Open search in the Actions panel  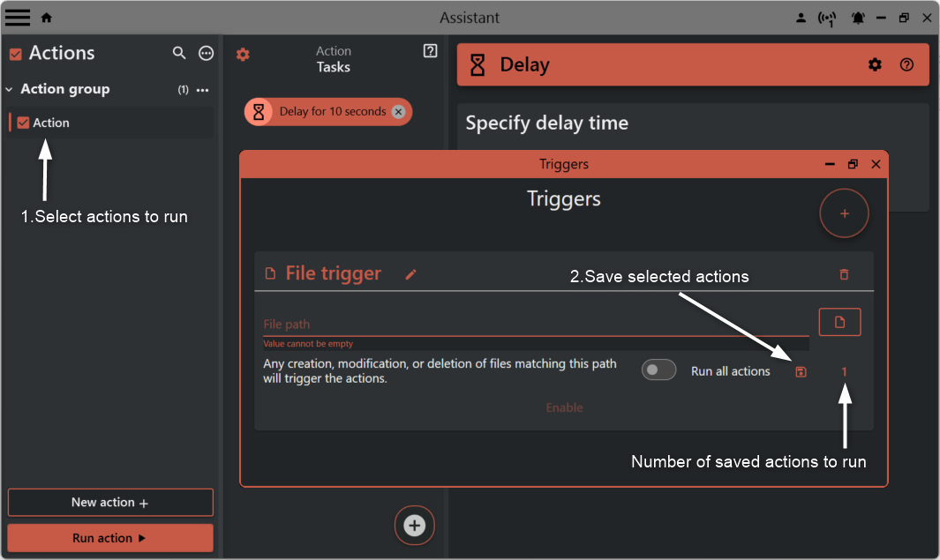click(x=179, y=53)
